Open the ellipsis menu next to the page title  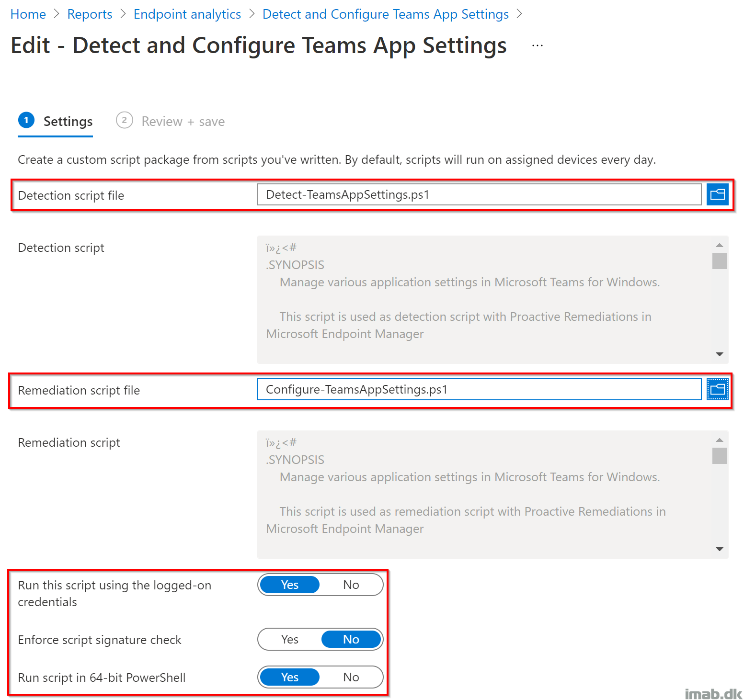(538, 45)
